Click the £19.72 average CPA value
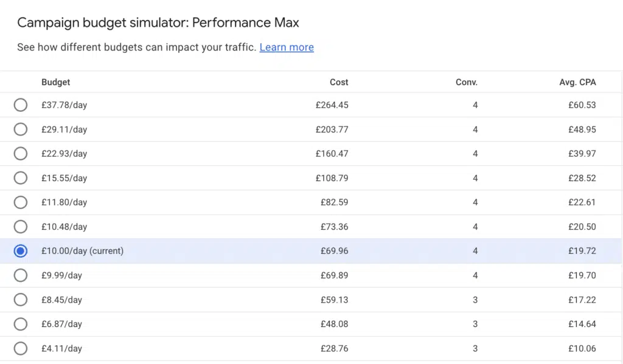 [582, 251]
